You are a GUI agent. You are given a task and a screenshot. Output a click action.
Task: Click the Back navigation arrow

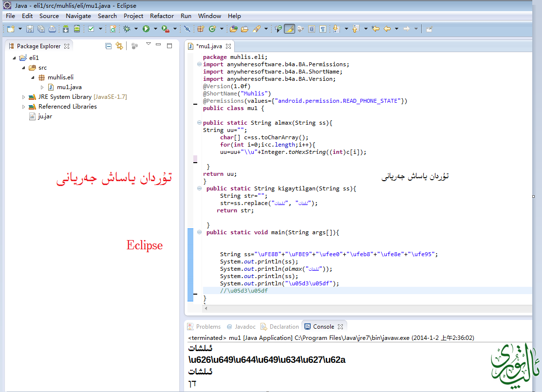387,29
